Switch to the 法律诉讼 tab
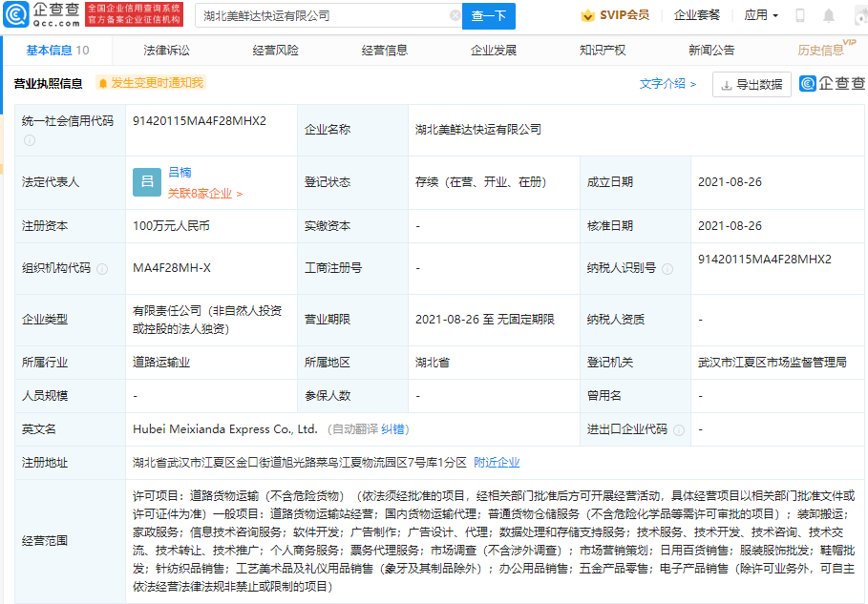 tap(166, 51)
